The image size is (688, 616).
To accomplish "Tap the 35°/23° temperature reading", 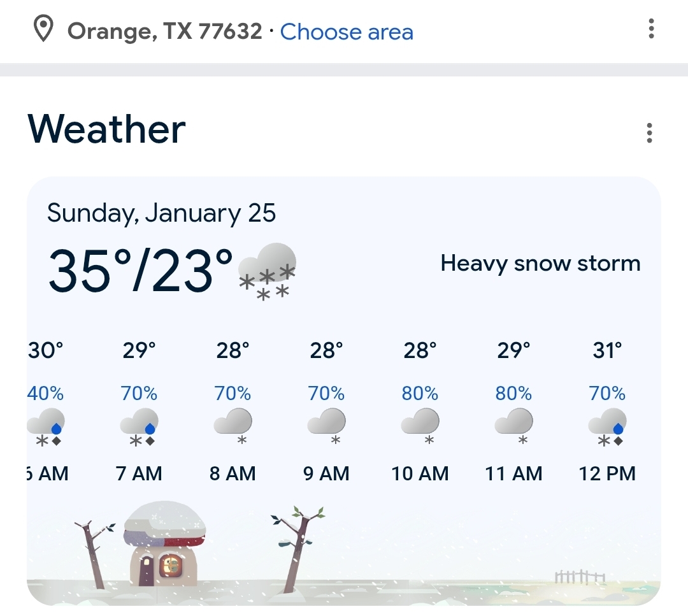I will [x=141, y=271].
